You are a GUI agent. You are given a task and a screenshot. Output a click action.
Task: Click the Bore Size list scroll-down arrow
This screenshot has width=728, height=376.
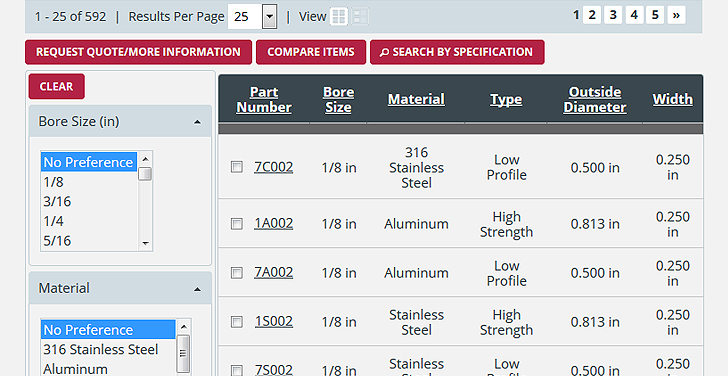click(x=145, y=243)
